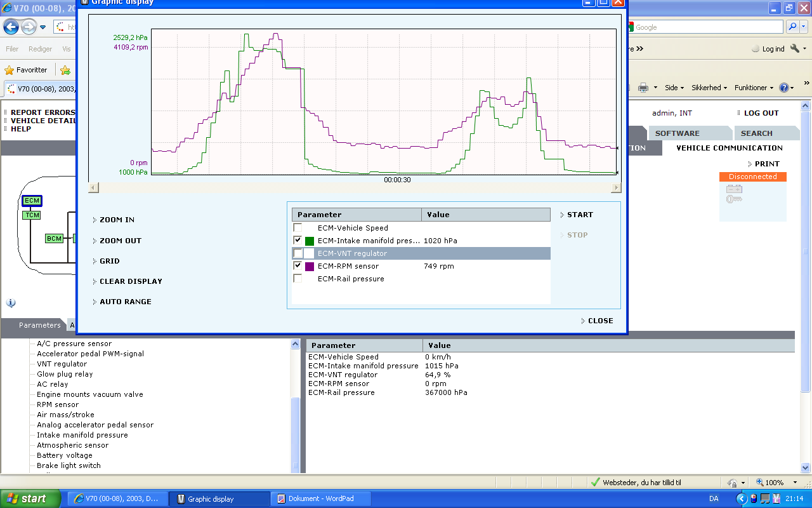Click purple swatch for ECM-RPM sensor
Image resolution: width=812 pixels, height=508 pixels.
[x=310, y=266]
